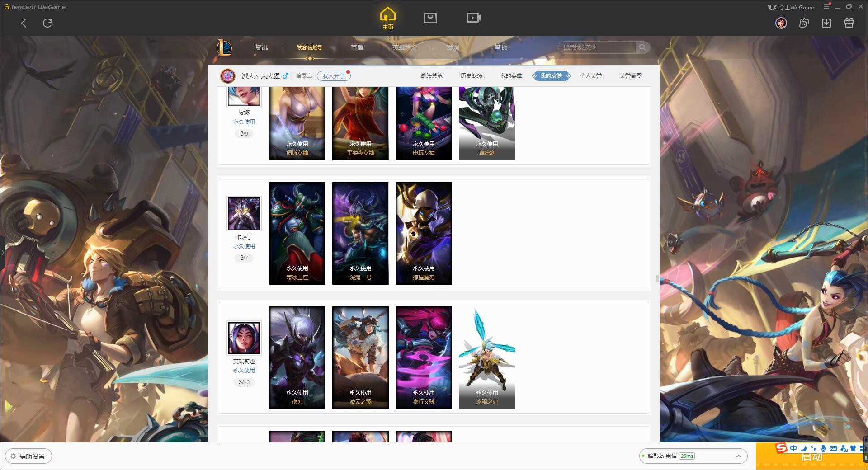Open the downloads manager icon
Image resolution: width=868 pixels, height=470 pixels.
(826, 23)
